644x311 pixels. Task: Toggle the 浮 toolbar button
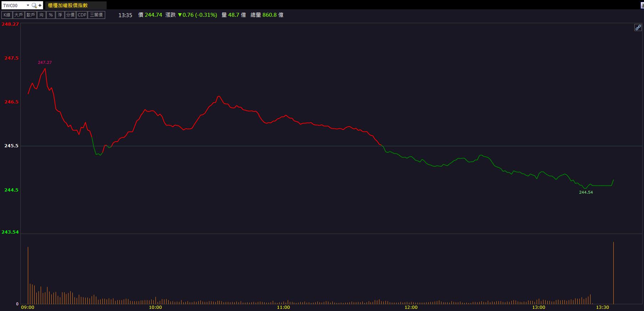pyautogui.click(x=60, y=15)
